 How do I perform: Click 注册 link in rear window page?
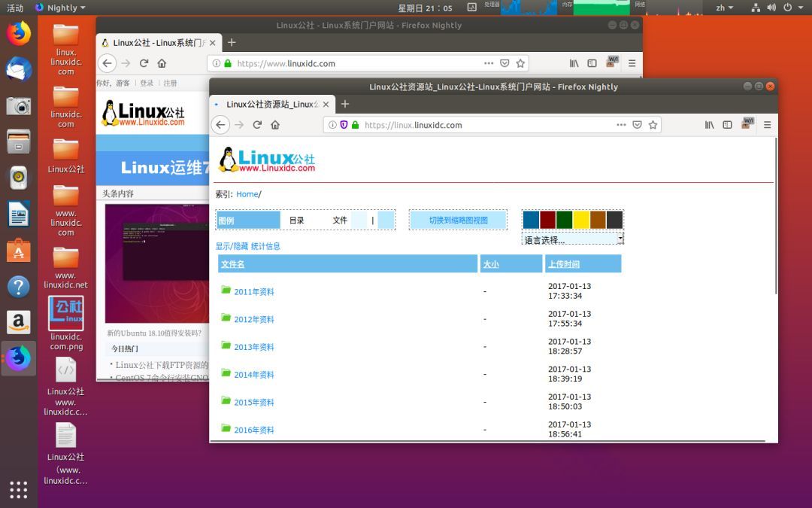171,83
